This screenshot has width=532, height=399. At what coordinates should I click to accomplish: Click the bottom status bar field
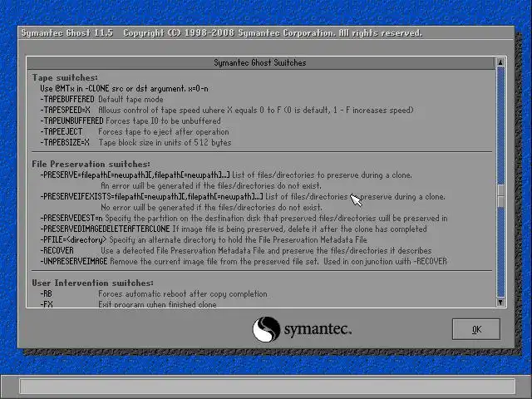tap(268, 386)
